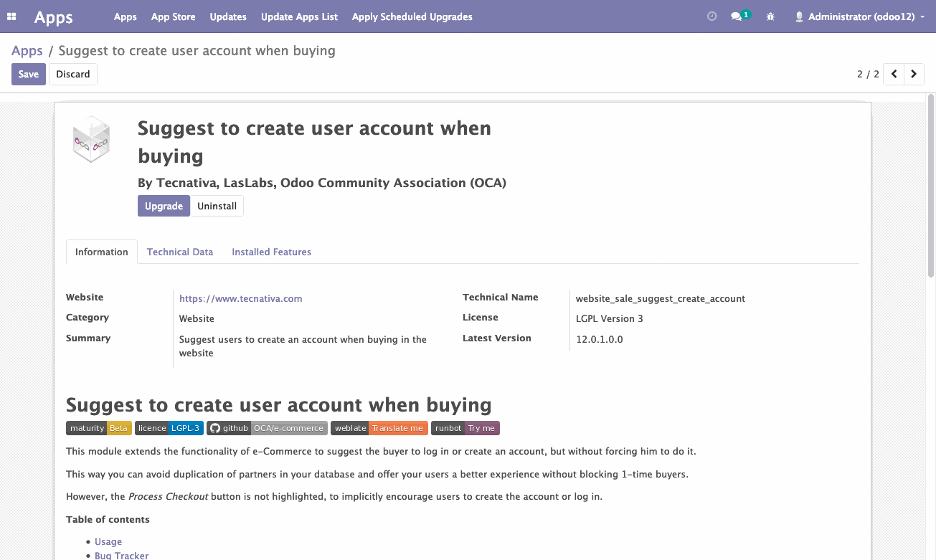Go to next record arrow
This screenshot has width=936, height=560.
click(x=914, y=74)
